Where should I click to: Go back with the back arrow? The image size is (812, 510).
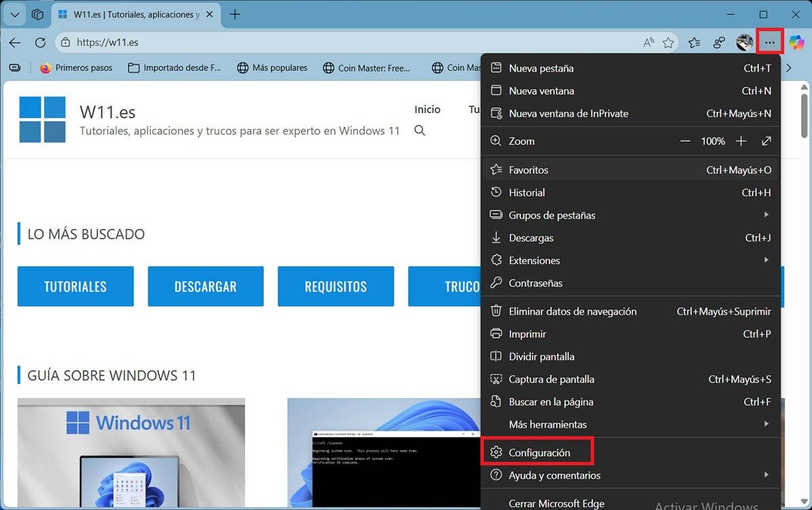15,43
